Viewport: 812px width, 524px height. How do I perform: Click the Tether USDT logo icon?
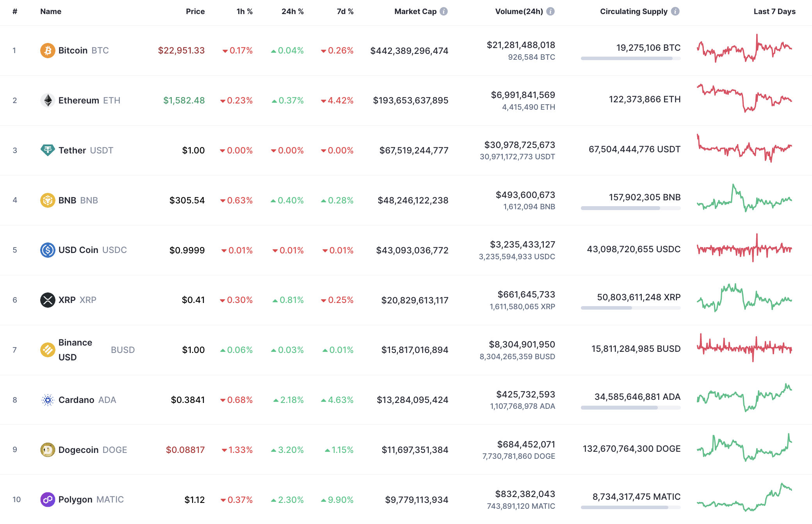(47, 150)
